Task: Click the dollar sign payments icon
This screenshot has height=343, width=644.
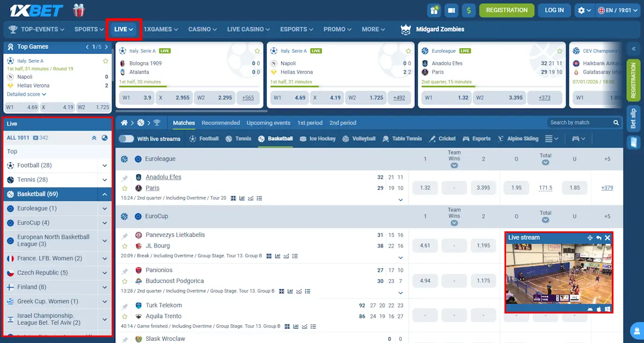Action: click(469, 10)
